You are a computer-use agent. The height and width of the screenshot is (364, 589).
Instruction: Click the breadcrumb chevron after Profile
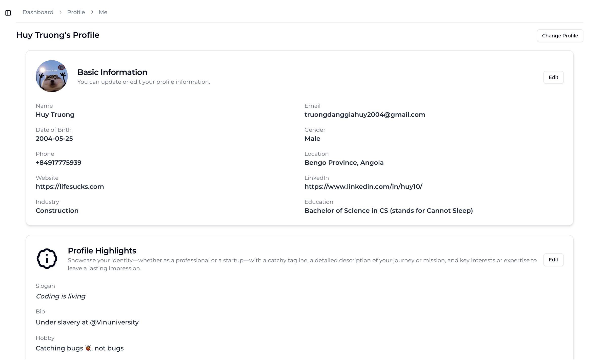(92, 12)
